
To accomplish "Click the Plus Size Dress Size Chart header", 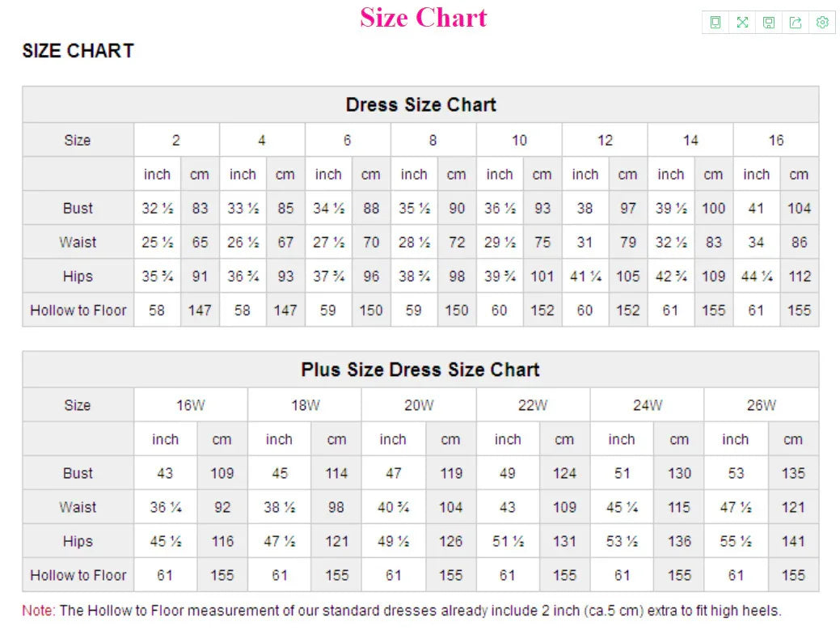I will (420, 370).
